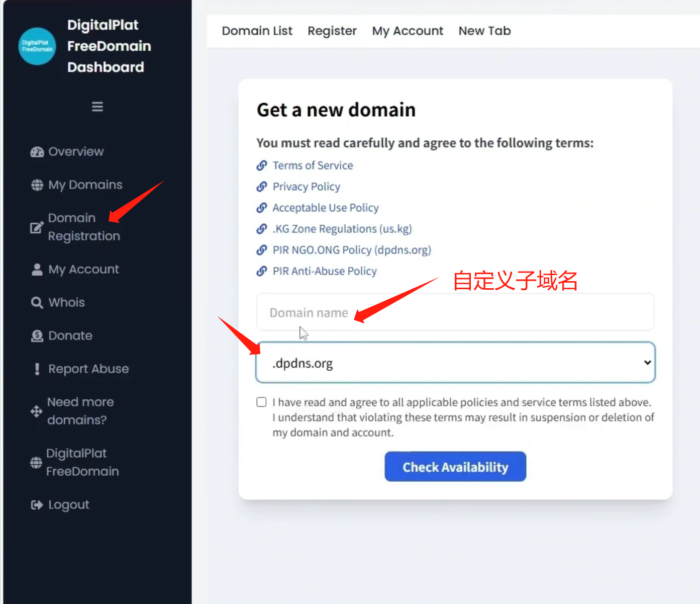This screenshot has width=700, height=604.
Task: Click the Logout arrow icon
Action: pyautogui.click(x=37, y=505)
